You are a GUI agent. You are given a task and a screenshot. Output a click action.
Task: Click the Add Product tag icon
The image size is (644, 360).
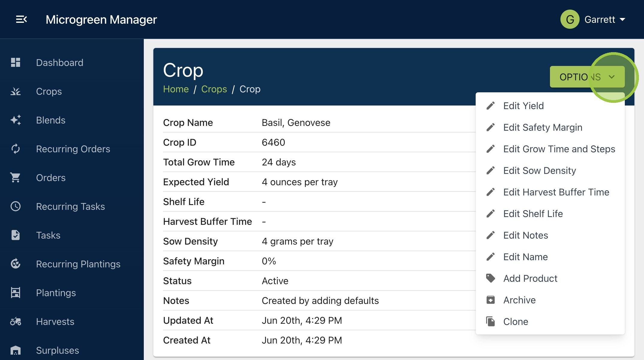point(491,278)
